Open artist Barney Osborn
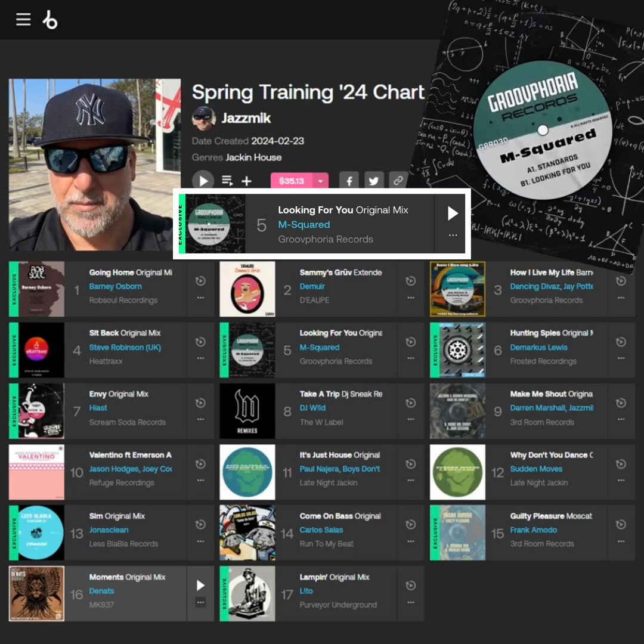644x644 pixels. (x=116, y=286)
